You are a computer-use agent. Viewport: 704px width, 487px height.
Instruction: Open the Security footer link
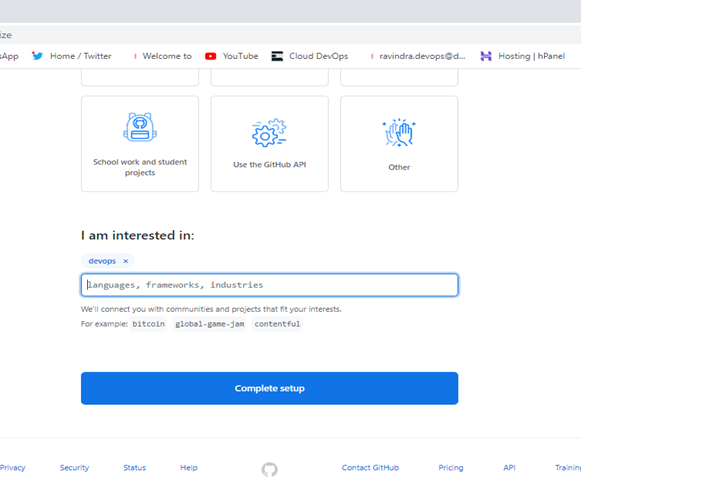tap(74, 468)
